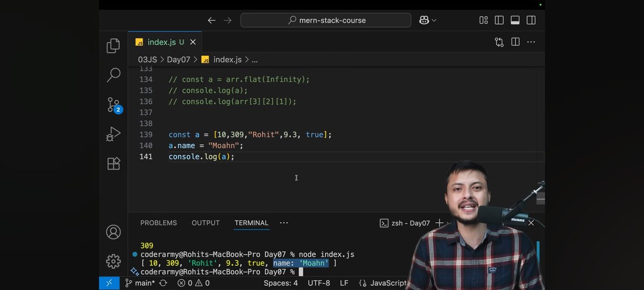The height and width of the screenshot is (290, 644).
Task: Open changes compare icon in editor toolbar
Action: tap(499, 42)
